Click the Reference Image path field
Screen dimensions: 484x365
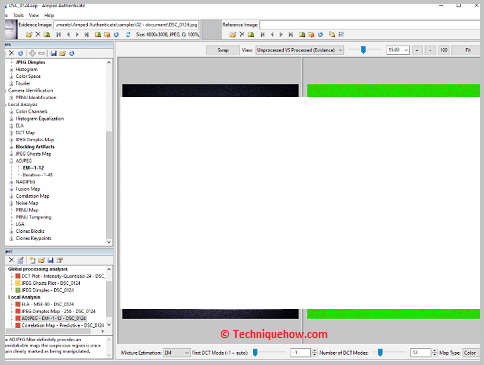click(370, 25)
